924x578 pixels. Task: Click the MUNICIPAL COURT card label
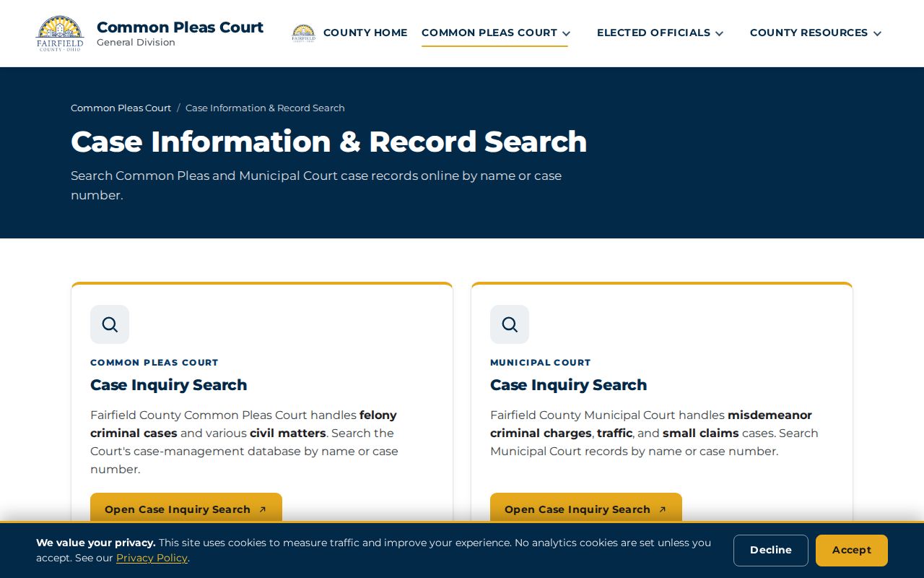click(541, 363)
